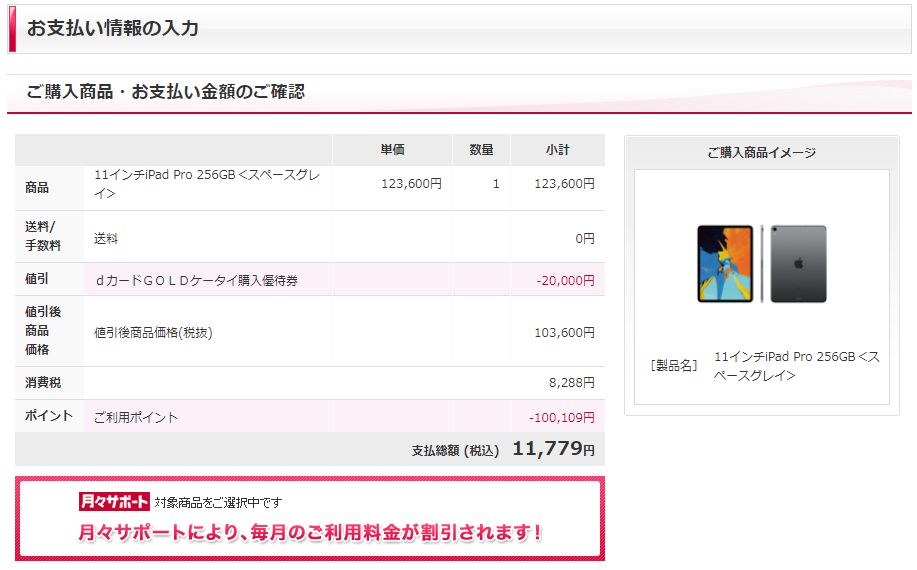
Task: Select the 月々サポート discount banner headline
Action: click(310, 532)
